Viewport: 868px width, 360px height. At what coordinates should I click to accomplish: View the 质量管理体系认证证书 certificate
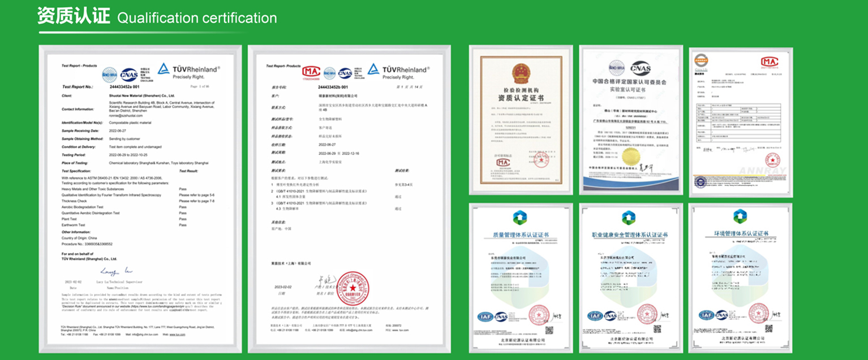[521, 278]
